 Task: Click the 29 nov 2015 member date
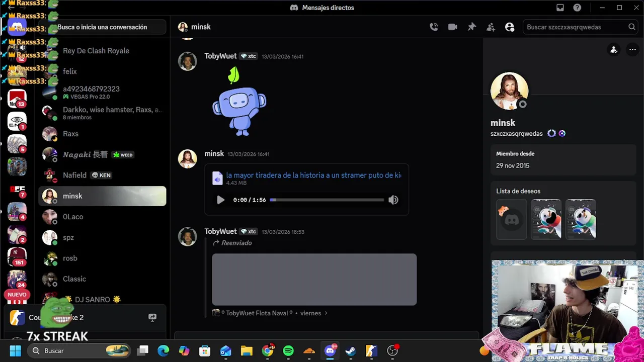click(513, 165)
